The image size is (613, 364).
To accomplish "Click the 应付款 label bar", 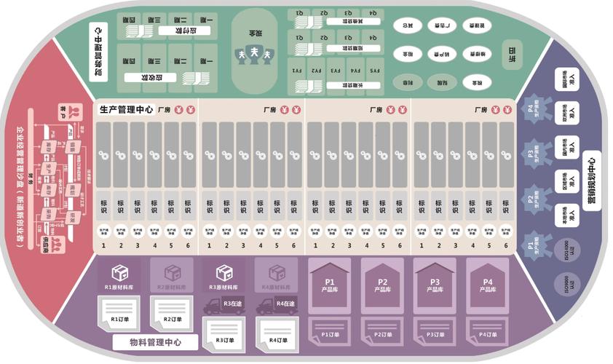I will point(184,31).
